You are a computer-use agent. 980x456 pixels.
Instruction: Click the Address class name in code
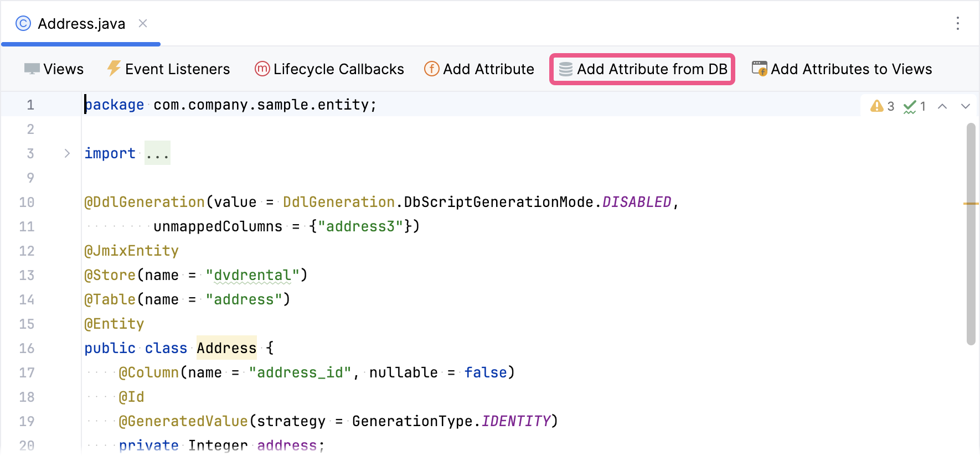click(x=226, y=348)
